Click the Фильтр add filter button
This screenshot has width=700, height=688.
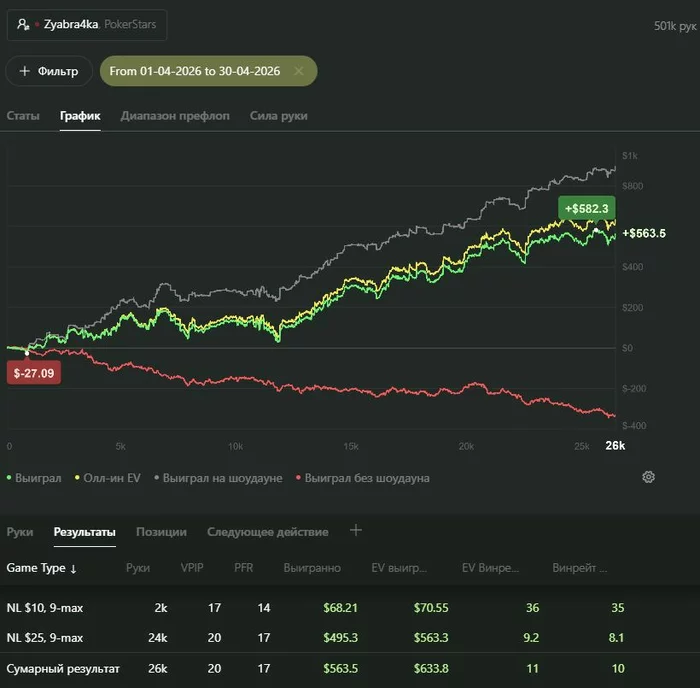tap(49, 71)
